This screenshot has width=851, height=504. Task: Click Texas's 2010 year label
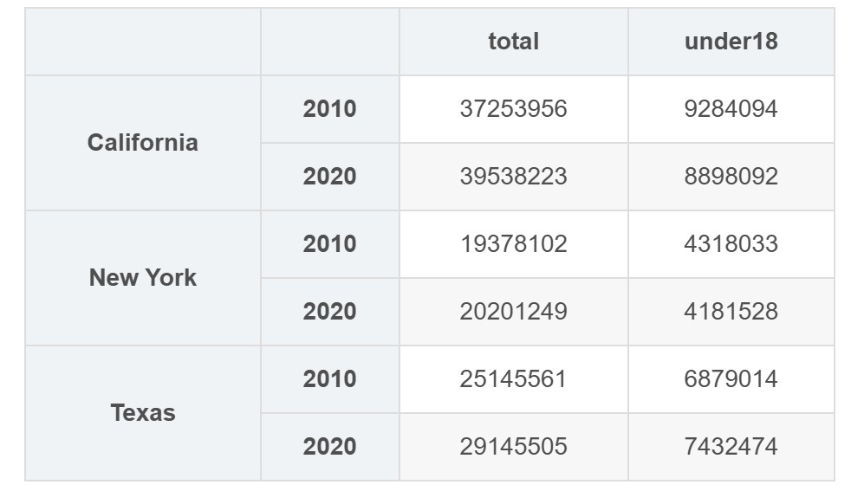pyautogui.click(x=329, y=379)
